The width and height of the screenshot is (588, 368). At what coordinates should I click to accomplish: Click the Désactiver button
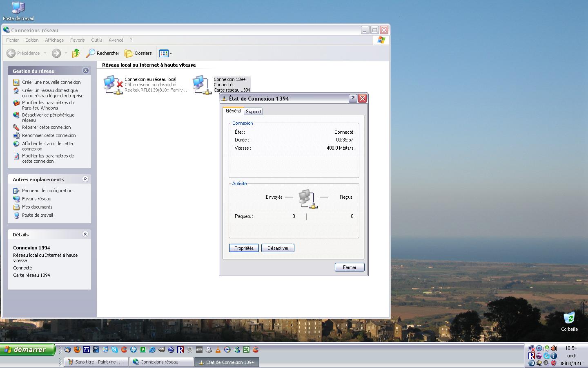[278, 248]
